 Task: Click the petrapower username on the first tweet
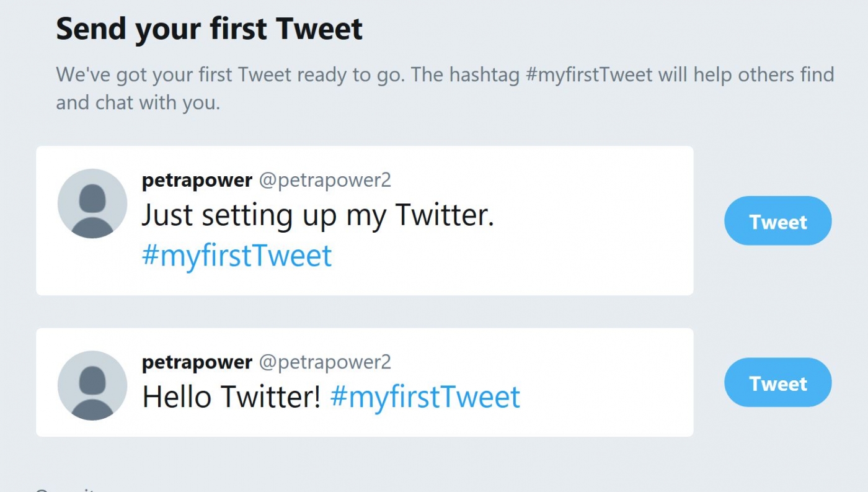197,180
